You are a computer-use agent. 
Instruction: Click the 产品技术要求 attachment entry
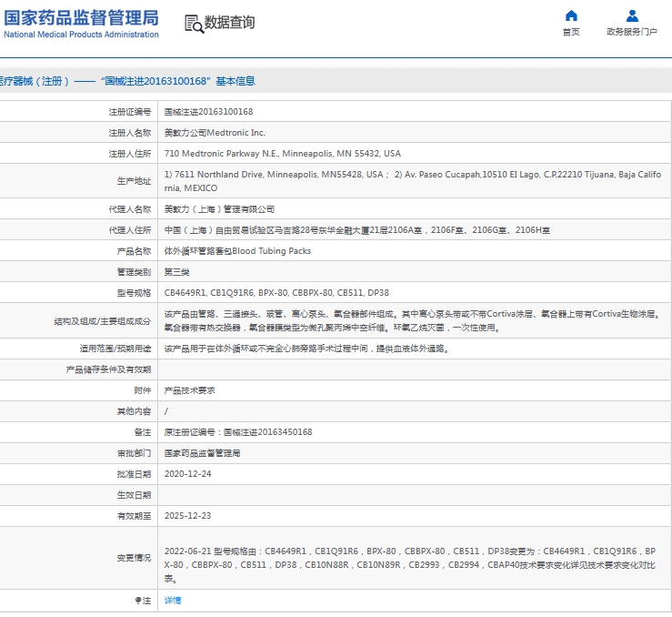[x=189, y=389]
